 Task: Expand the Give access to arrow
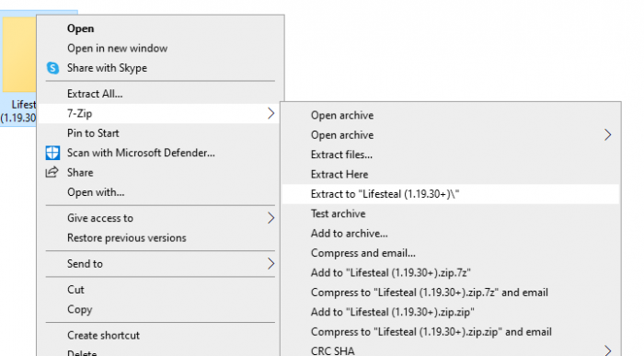click(270, 218)
